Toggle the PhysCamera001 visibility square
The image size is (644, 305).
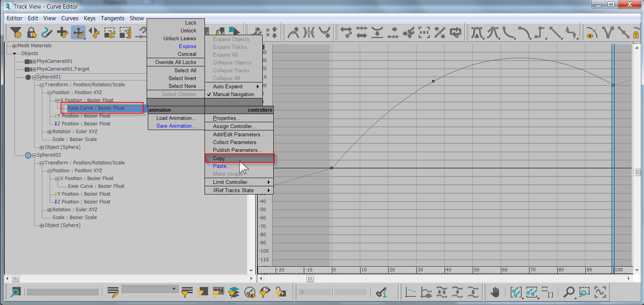(x=27, y=61)
